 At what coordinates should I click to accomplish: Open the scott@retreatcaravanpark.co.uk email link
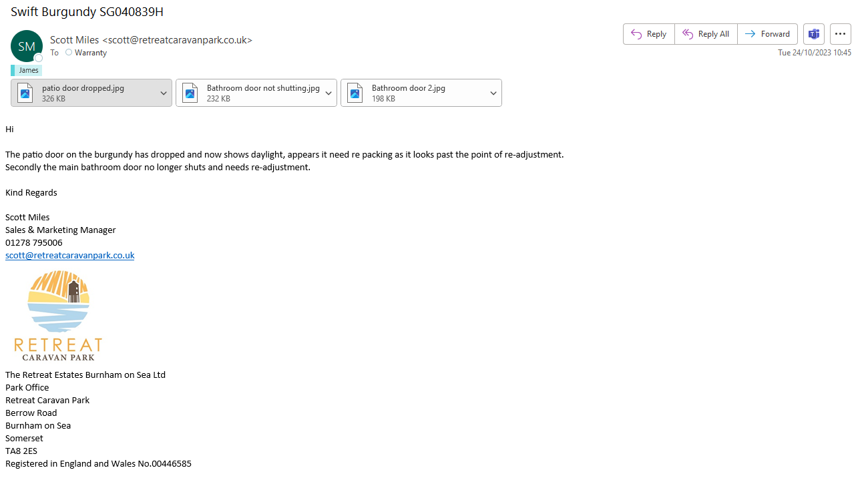(x=70, y=255)
